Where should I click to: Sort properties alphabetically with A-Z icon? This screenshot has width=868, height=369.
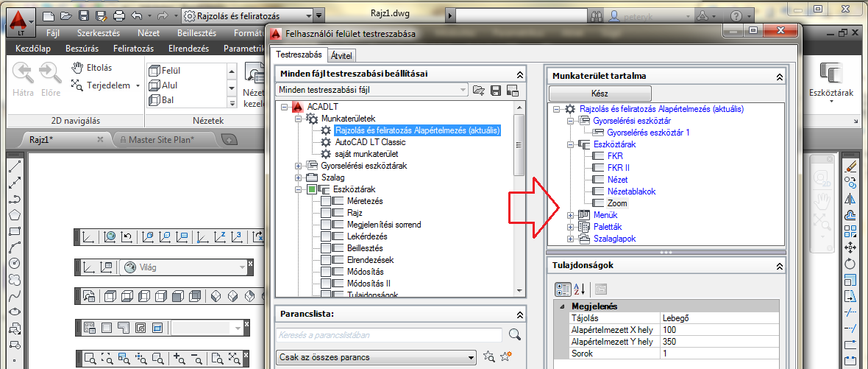(579, 289)
